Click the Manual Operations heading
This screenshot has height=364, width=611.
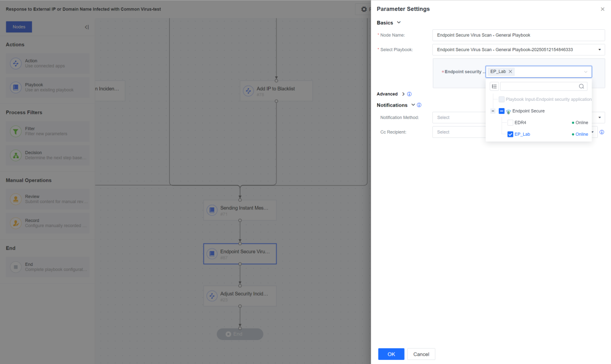[x=28, y=180]
